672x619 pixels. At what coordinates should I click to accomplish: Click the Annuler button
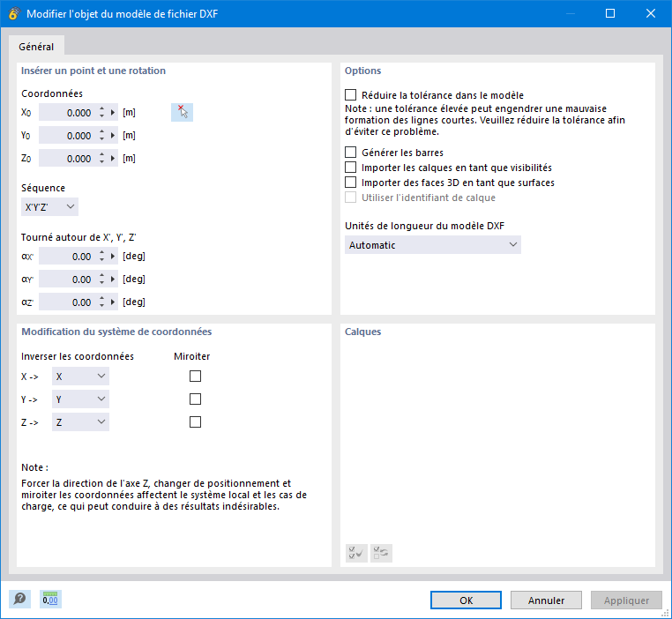click(546, 600)
